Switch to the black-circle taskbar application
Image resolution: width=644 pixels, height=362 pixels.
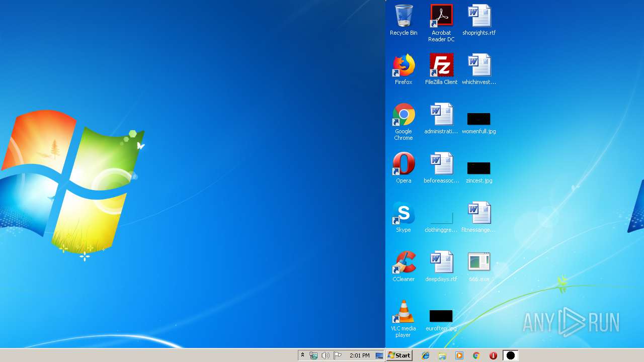[510, 355]
